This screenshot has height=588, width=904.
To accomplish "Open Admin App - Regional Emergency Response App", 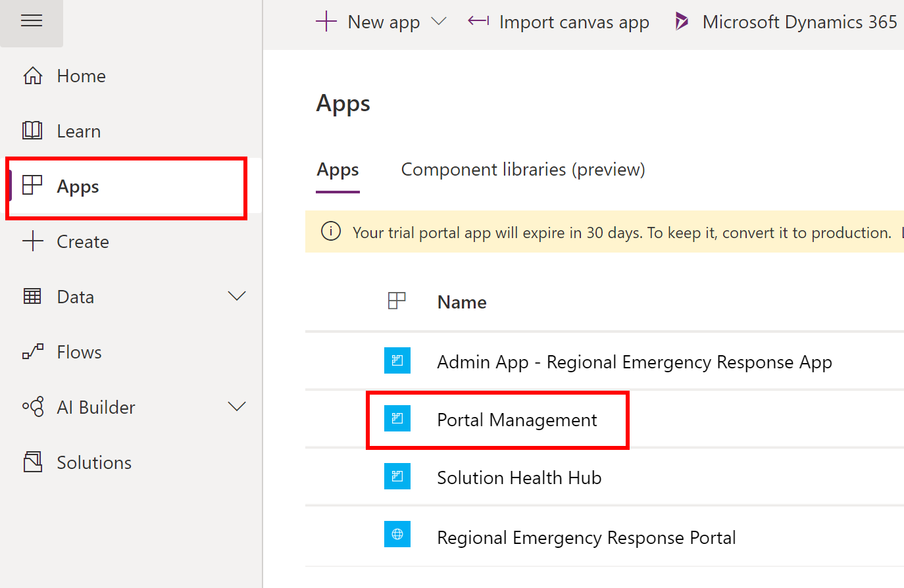I will click(634, 362).
